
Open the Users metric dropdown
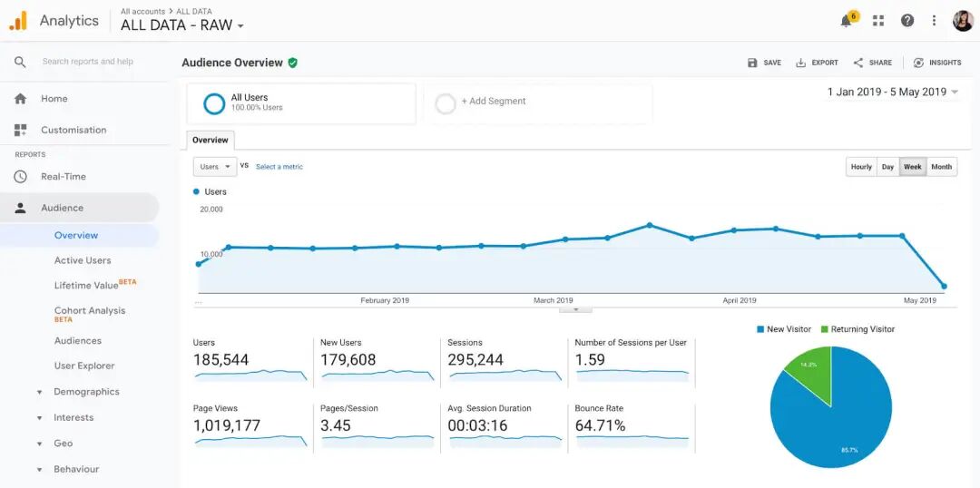click(x=215, y=167)
